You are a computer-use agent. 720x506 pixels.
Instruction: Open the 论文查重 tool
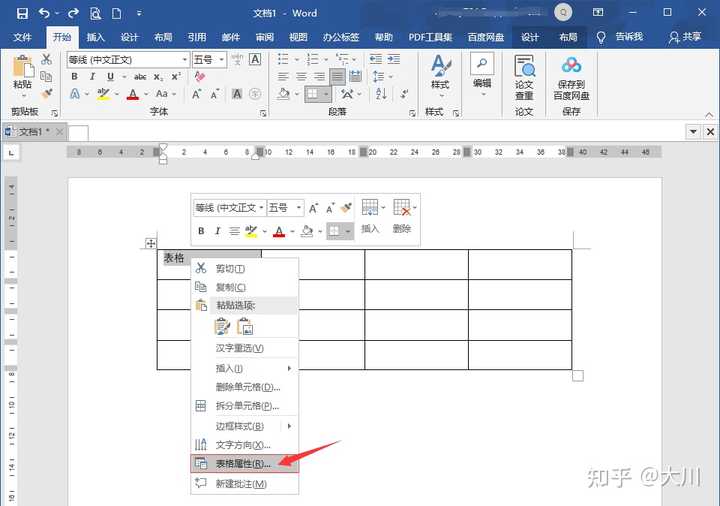tap(524, 77)
